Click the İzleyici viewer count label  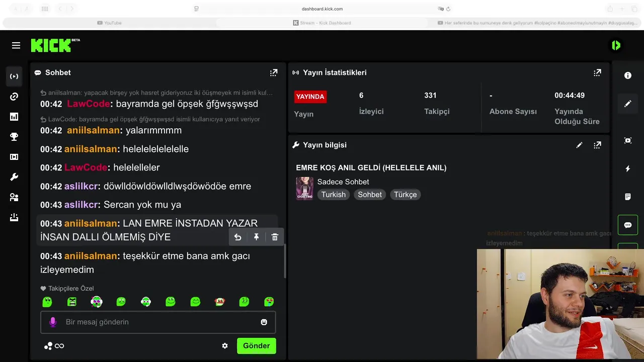click(371, 112)
